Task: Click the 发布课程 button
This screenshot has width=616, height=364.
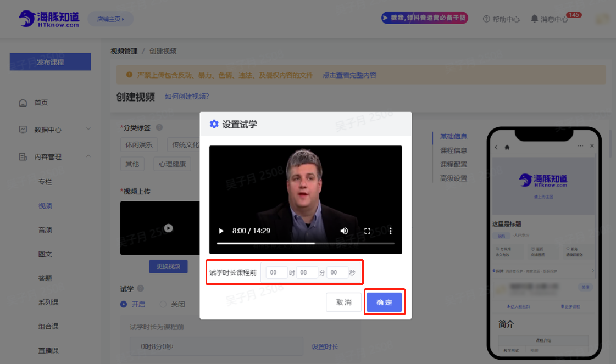Action: 51,61
